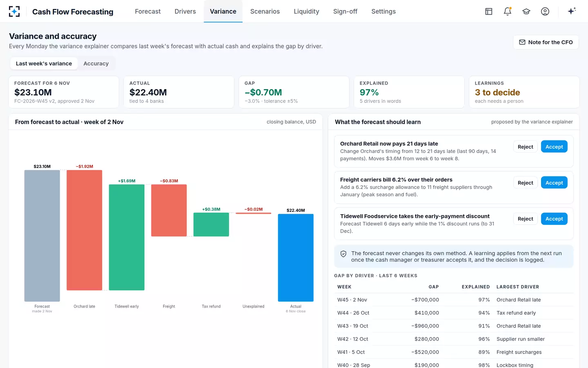
Task: Reject the freight carriers surcharge learning
Action: point(526,183)
